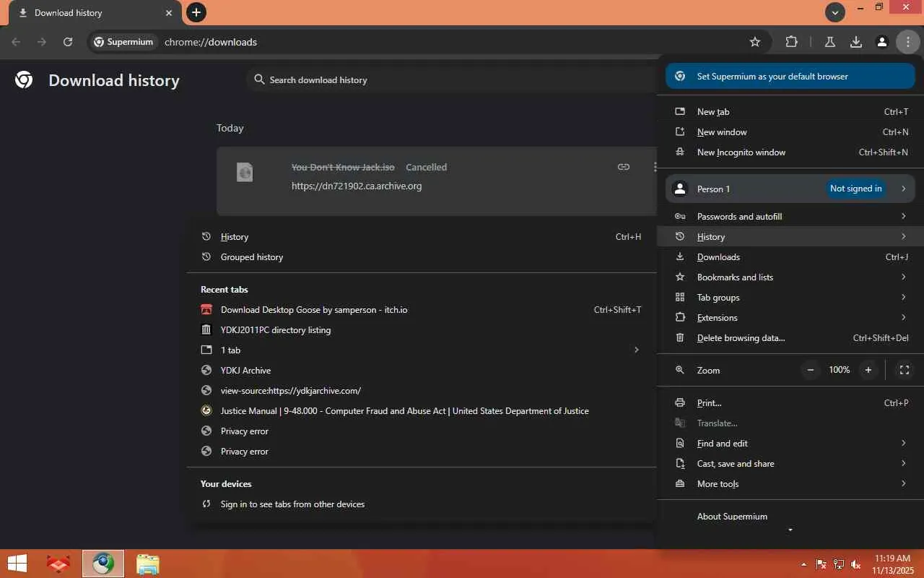Open new tab with plus button
This screenshot has width=924, height=578.
196,12
